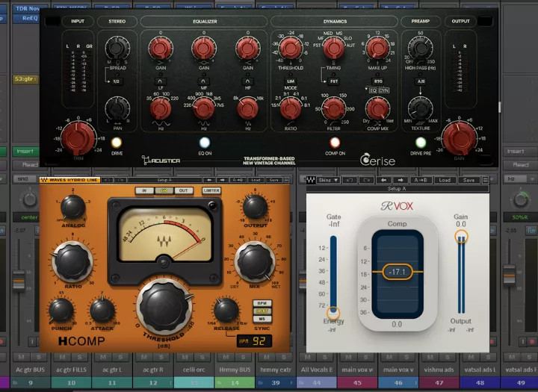Click the RVox Gate slider handle
The width and height of the screenshot is (538, 392).
[333, 312]
